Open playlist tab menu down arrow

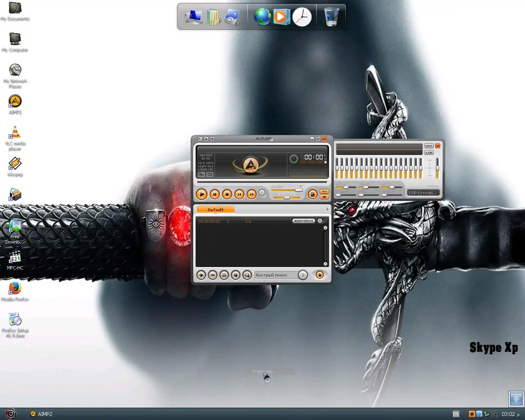click(327, 209)
